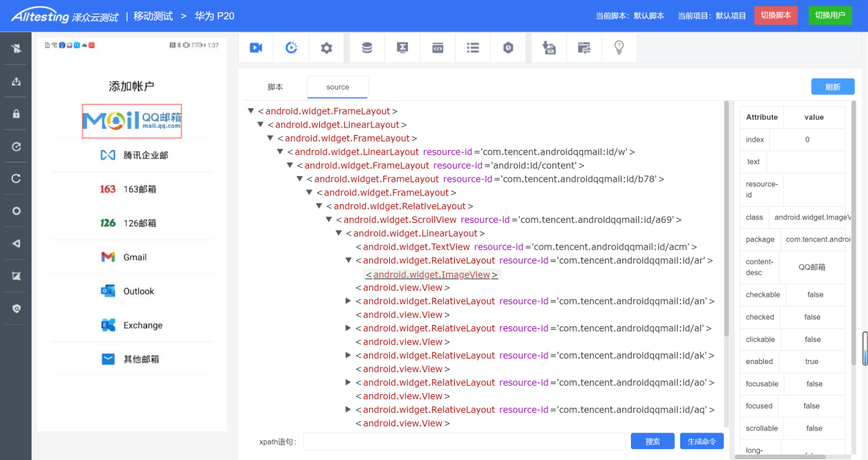Expand the RelativeLayout node with id 'an'
The width and height of the screenshot is (868, 460).
click(349, 301)
